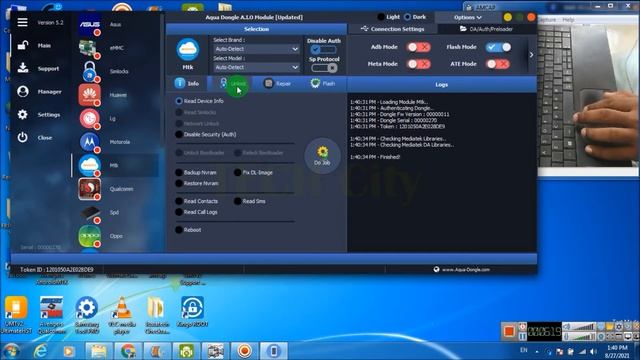Click the Do Job gear button
Viewport: 640px width, 360px height.
(322, 156)
